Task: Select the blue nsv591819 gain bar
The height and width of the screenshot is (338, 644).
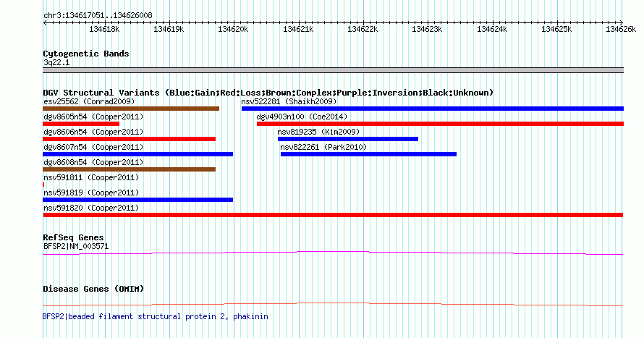Action: (x=138, y=200)
